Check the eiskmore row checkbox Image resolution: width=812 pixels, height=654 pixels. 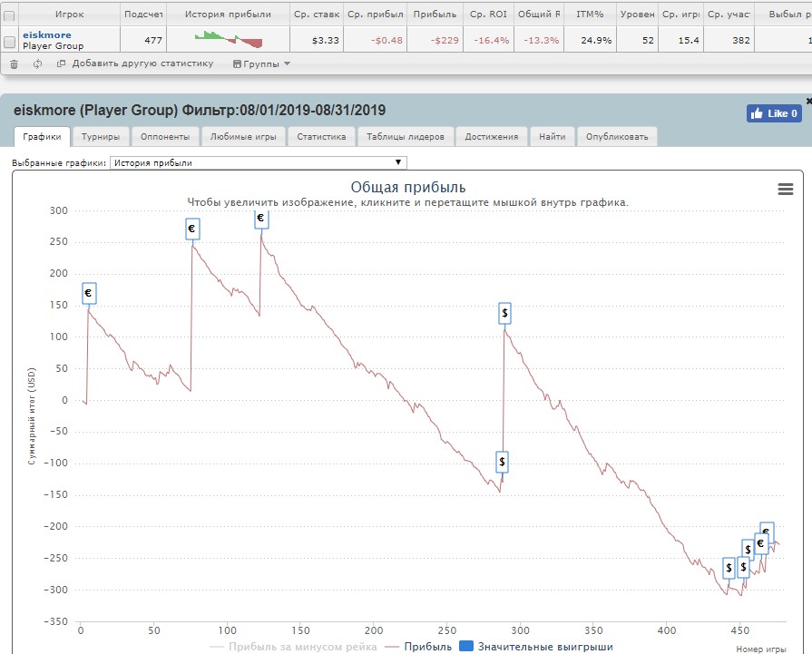(9, 42)
